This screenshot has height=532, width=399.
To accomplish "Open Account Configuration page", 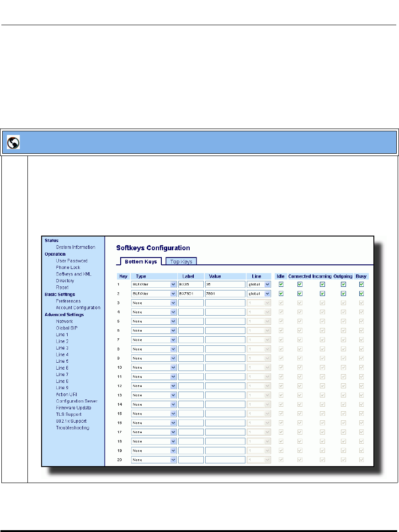I will (x=78, y=308).
